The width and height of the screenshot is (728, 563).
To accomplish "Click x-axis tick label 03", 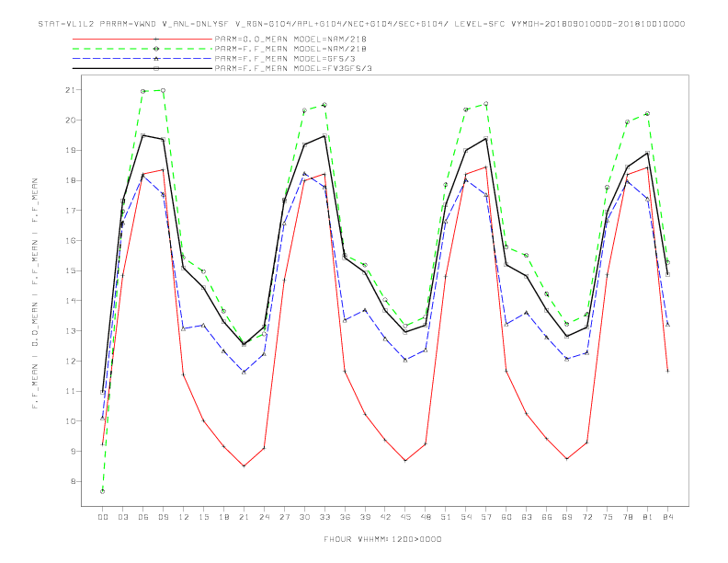I will point(122,517).
